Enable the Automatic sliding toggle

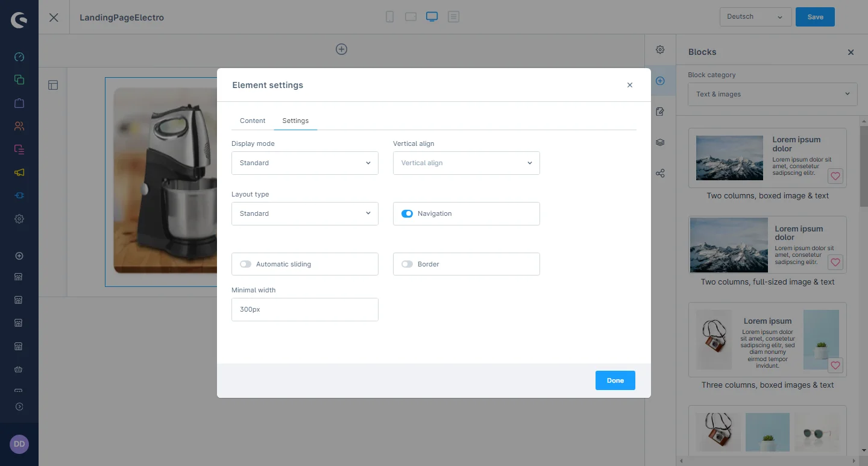[x=245, y=264]
